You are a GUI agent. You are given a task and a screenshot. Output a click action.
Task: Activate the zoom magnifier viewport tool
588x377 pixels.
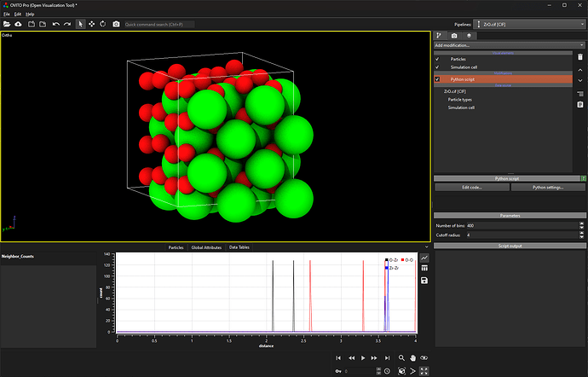point(401,358)
